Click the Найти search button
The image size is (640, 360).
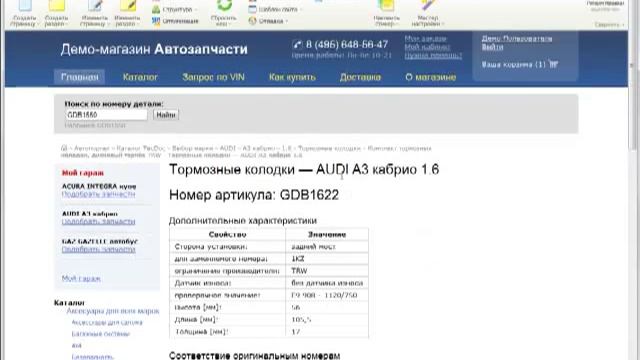[x=166, y=115]
